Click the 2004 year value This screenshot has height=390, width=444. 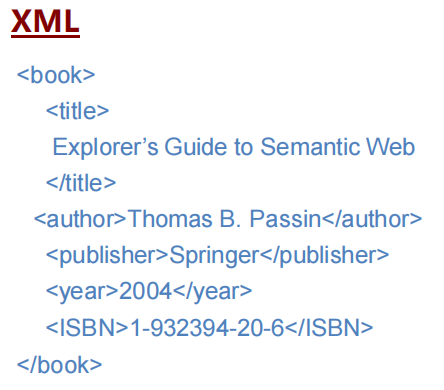[x=146, y=291]
